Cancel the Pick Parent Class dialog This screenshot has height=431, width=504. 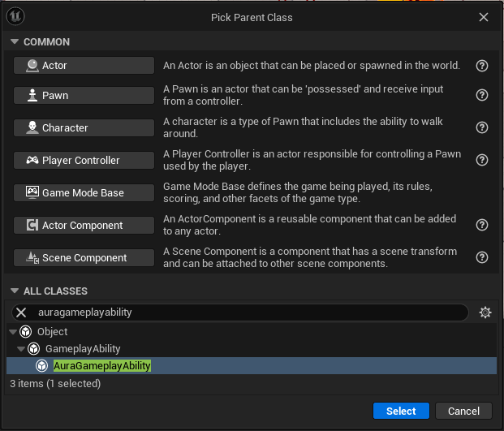click(x=463, y=411)
